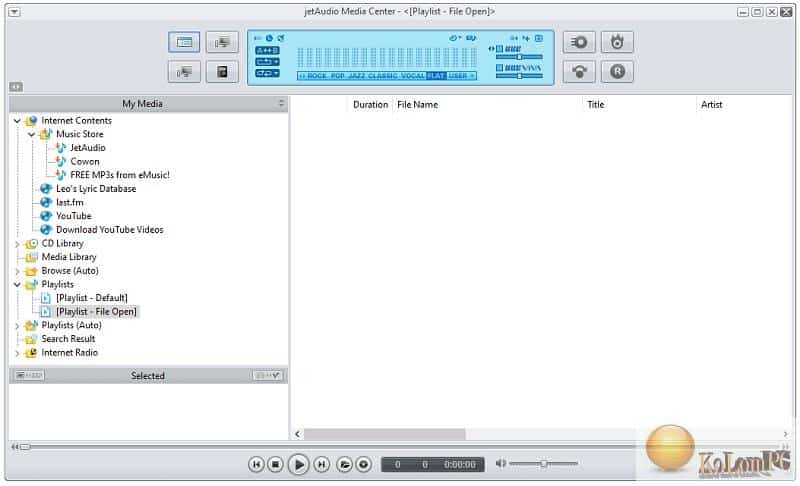Click the Play button

[x=298, y=464]
